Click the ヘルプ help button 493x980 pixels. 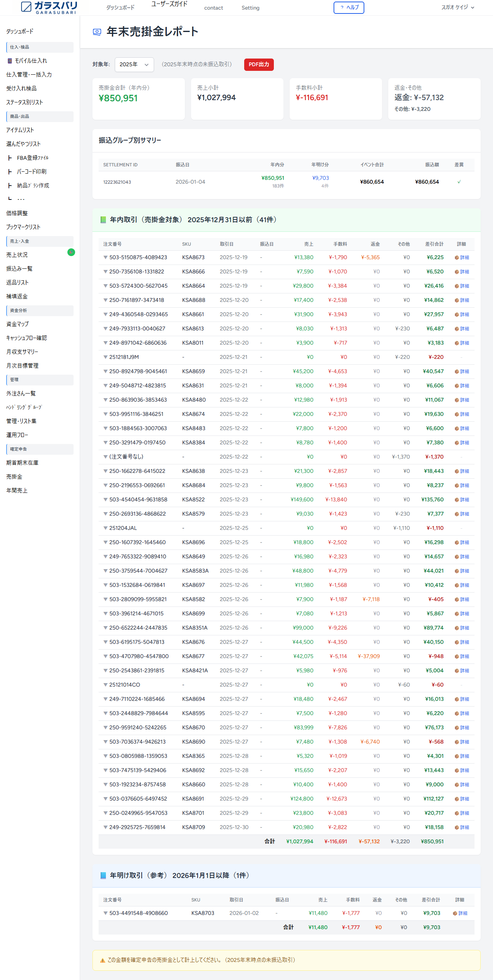[x=349, y=8]
